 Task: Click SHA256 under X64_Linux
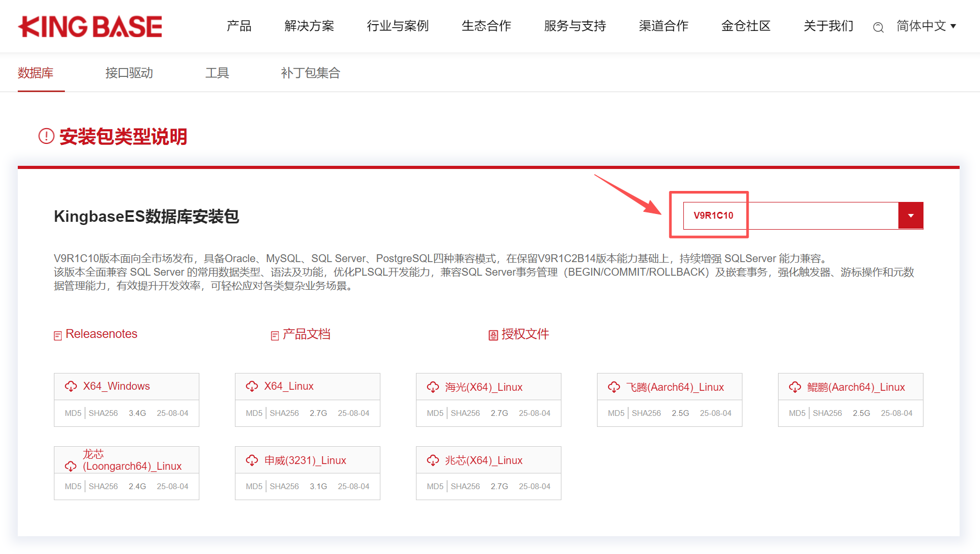284,413
